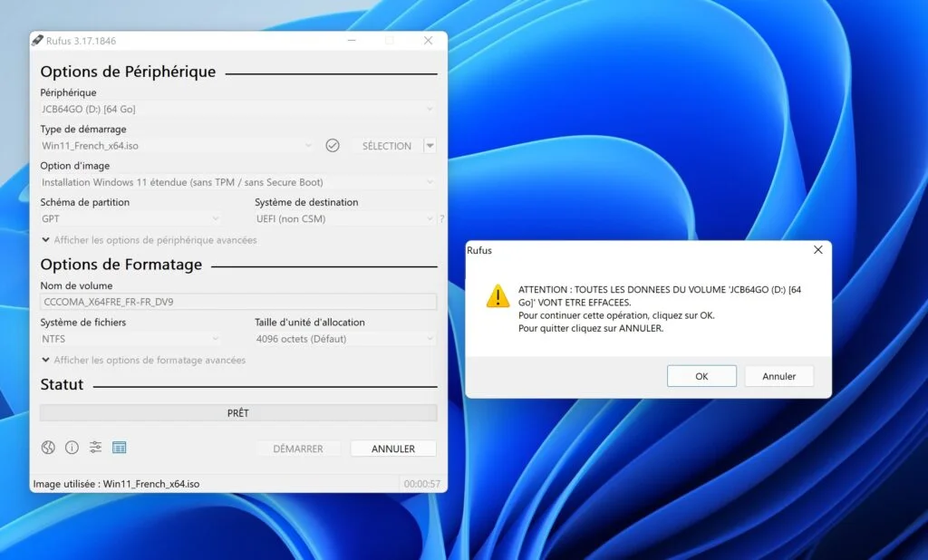Open the Système de destination UEFI dropdown
This screenshot has height=560, width=928.
click(345, 219)
